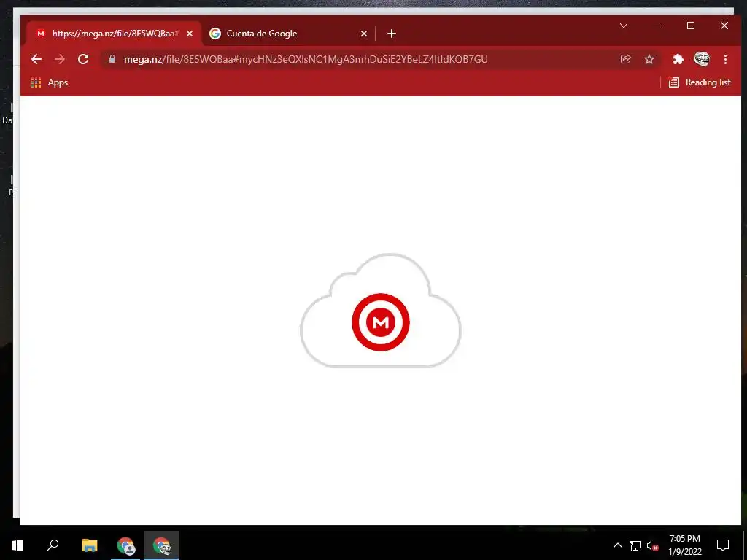Open a new tab with plus button
The height and width of the screenshot is (560, 747).
tap(392, 34)
